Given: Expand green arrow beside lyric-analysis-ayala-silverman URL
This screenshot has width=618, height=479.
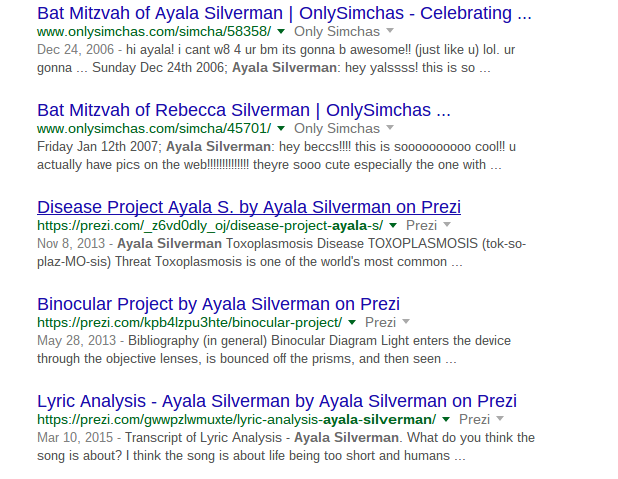Looking at the screenshot, I should click(x=446, y=419).
